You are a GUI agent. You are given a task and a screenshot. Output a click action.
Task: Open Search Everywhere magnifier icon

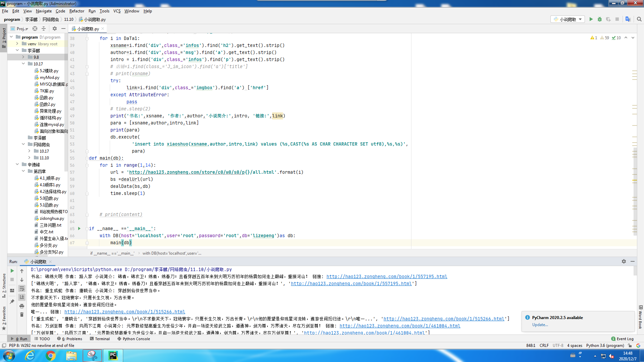click(x=639, y=19)
